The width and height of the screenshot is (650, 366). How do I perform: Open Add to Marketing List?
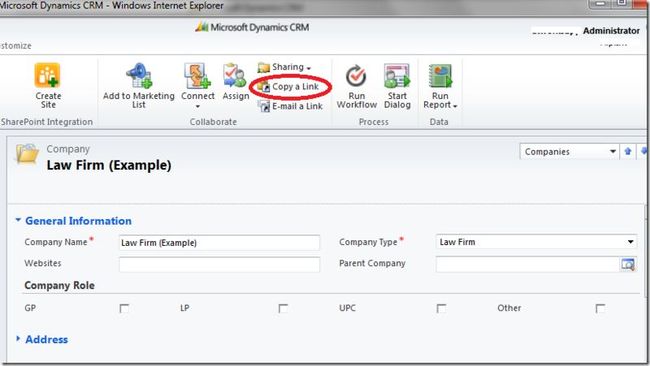tap(138, 86)
